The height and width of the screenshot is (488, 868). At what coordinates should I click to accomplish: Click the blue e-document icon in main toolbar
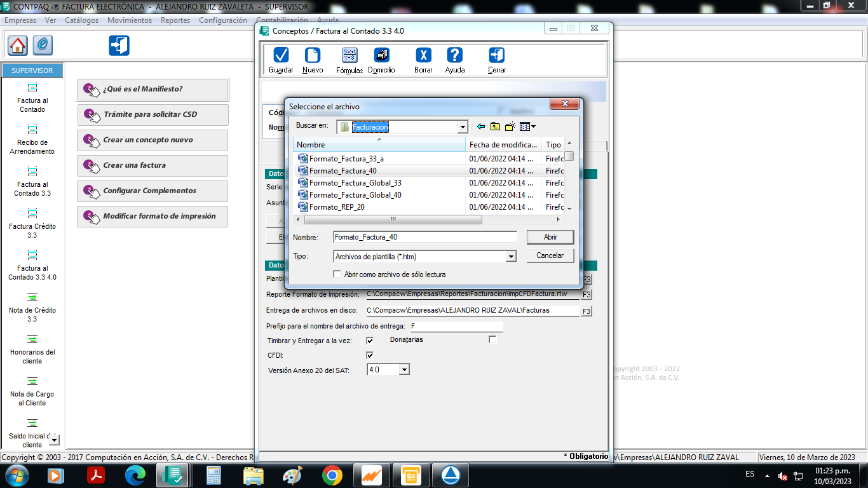43,45
